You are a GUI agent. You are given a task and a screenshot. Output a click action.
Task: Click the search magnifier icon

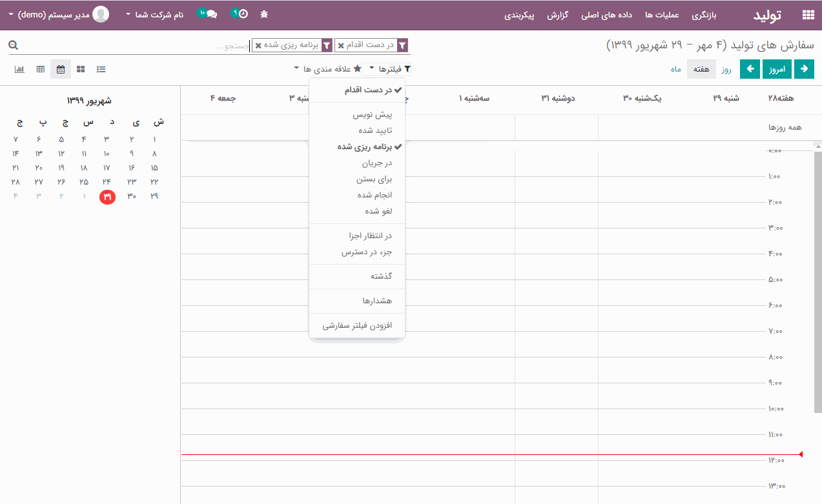(x=14, y=45)
